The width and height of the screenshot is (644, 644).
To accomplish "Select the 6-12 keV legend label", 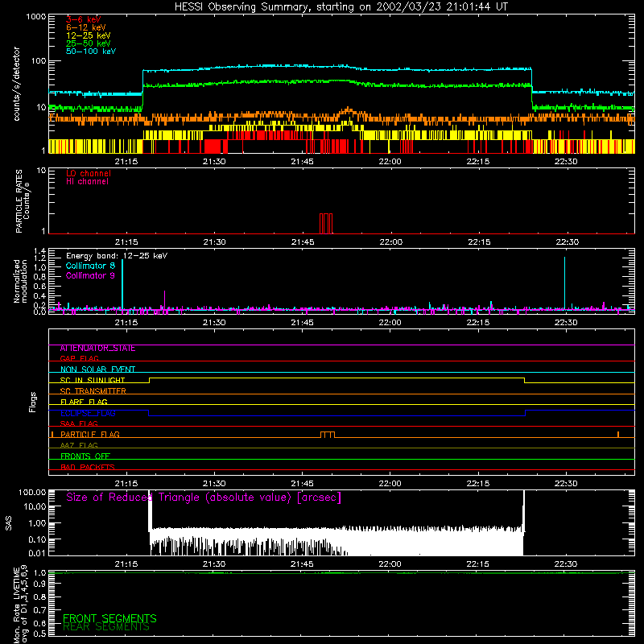I will 86,27.
